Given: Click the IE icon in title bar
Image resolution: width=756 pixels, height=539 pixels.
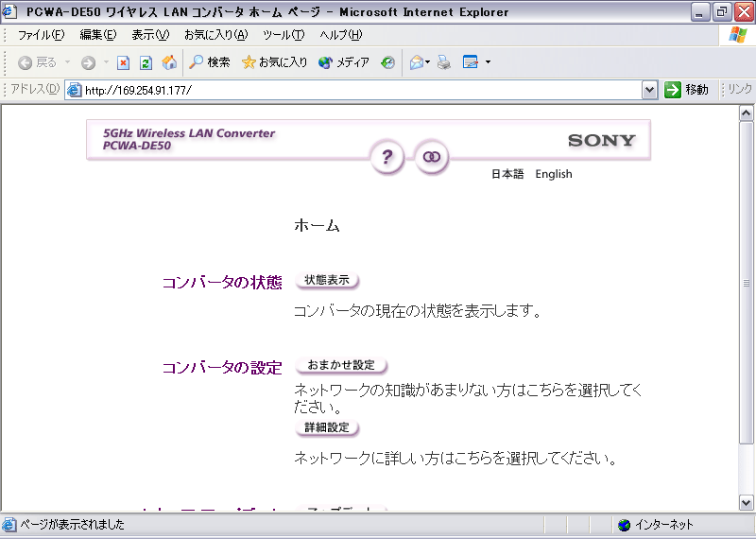Looking at the screenshot, I should click(x=9, y=11).
